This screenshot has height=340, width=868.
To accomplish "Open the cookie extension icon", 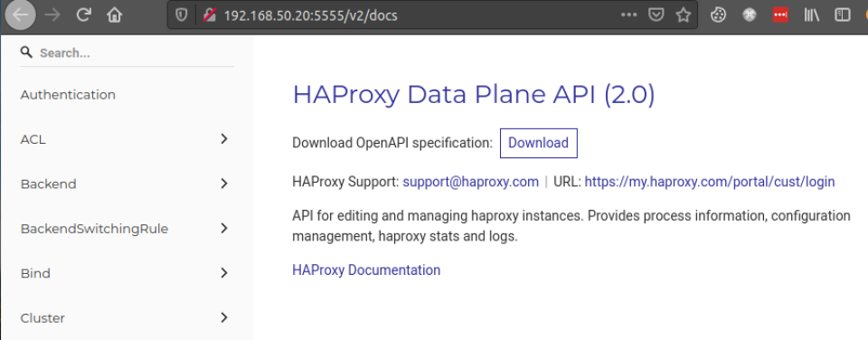I will (x=718, y=15).
